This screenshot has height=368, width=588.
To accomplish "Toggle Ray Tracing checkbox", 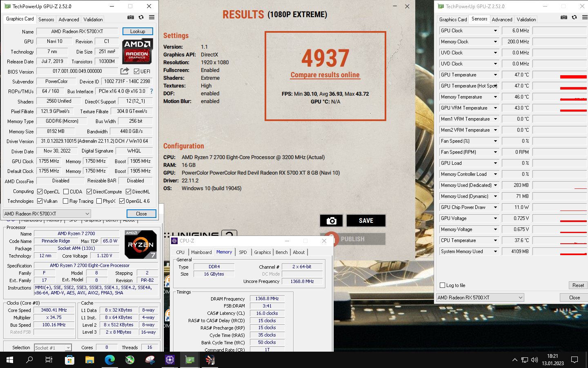I will 65,201.
